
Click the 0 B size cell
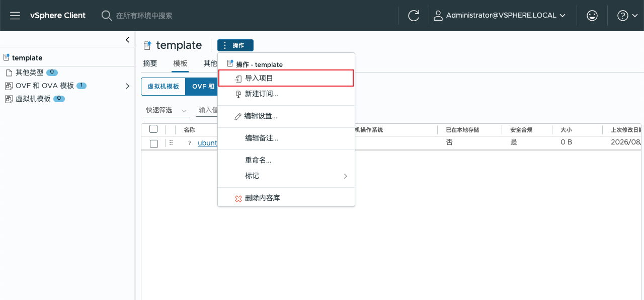click(x=567, y=142)
